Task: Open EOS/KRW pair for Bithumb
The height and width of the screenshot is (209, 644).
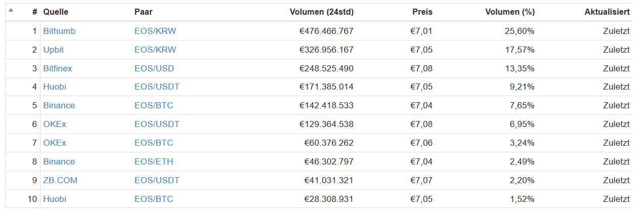Action: tap(155, 31)
